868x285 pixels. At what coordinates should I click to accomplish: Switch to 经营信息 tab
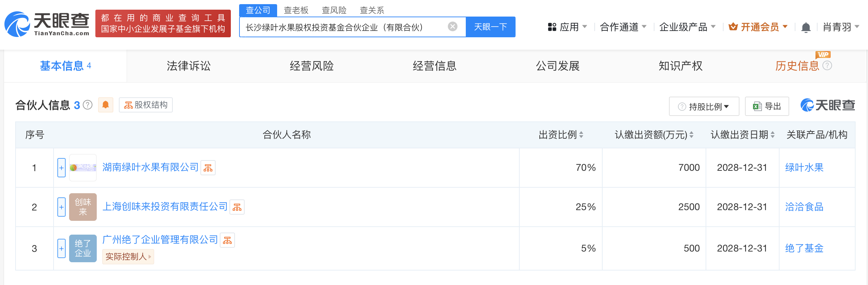435,66
